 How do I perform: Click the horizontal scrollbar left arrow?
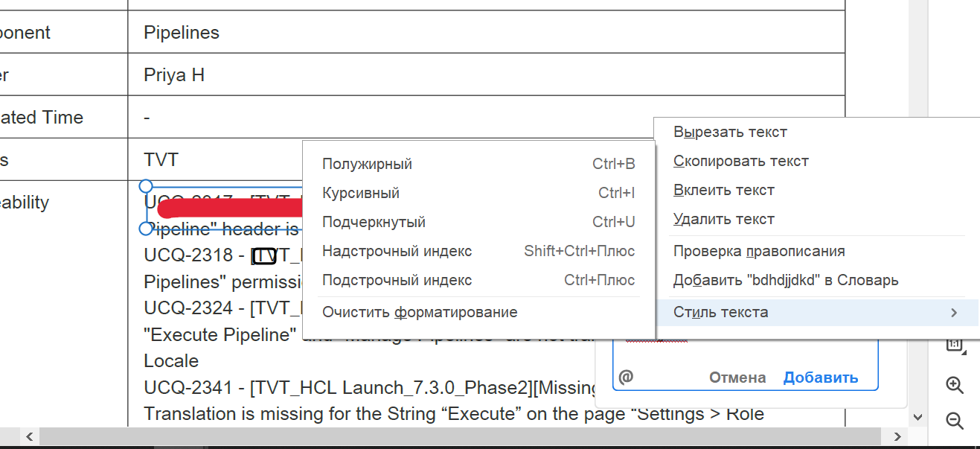30,436
